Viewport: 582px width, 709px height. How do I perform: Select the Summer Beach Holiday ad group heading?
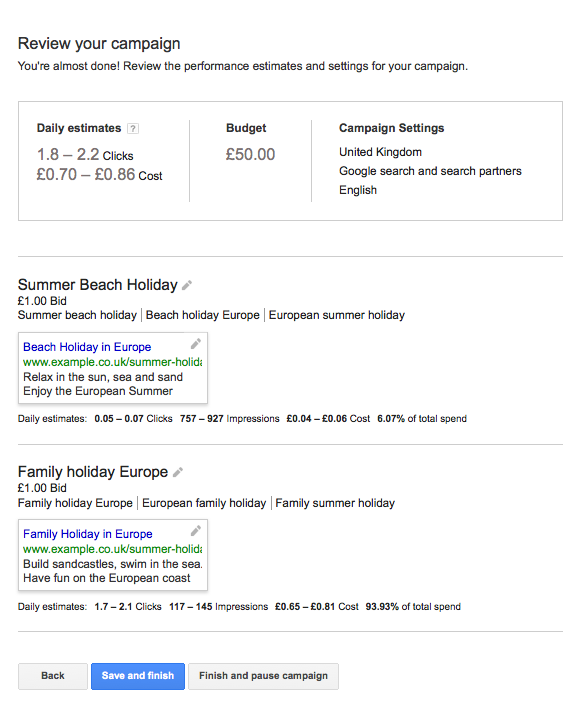tap(98, 285)
